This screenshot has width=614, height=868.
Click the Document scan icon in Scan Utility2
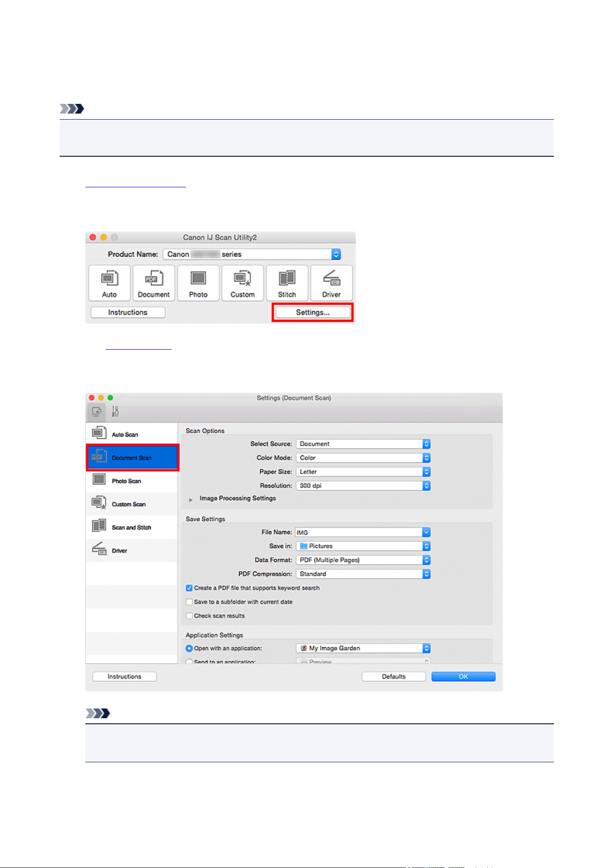tap(153, 283)
